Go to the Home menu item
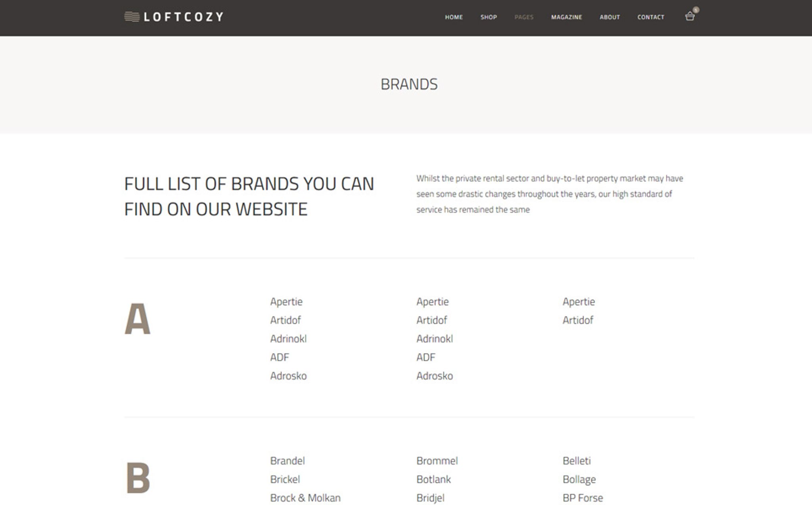 pos(454,17)
